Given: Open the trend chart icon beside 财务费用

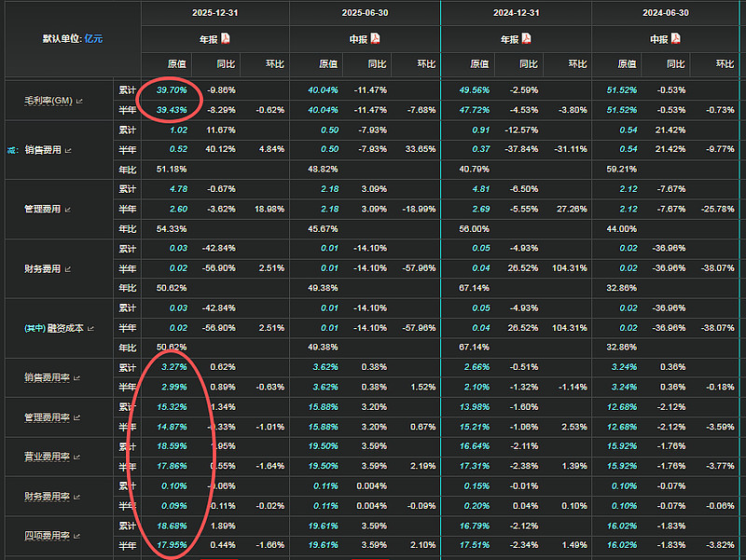Looking at the screenshot, I should click(68, 269).
